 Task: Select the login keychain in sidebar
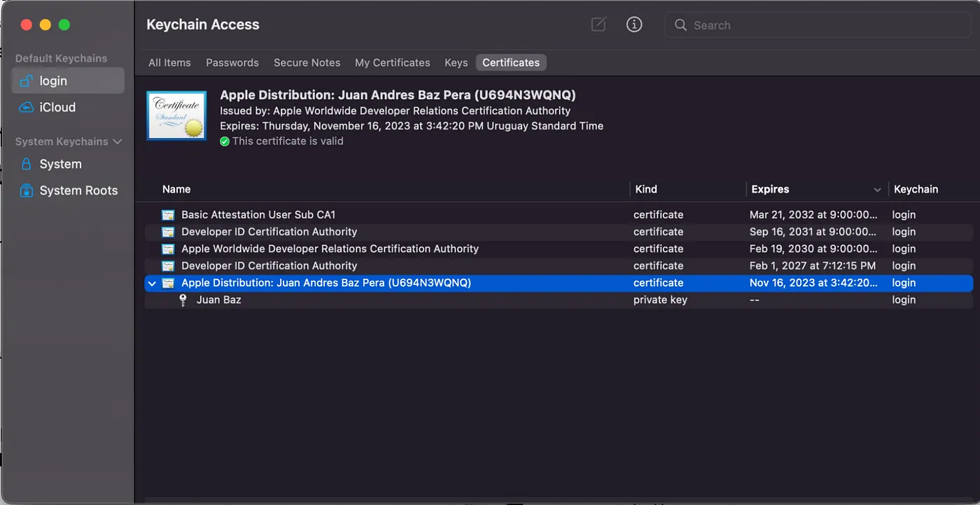coord(68,81)
